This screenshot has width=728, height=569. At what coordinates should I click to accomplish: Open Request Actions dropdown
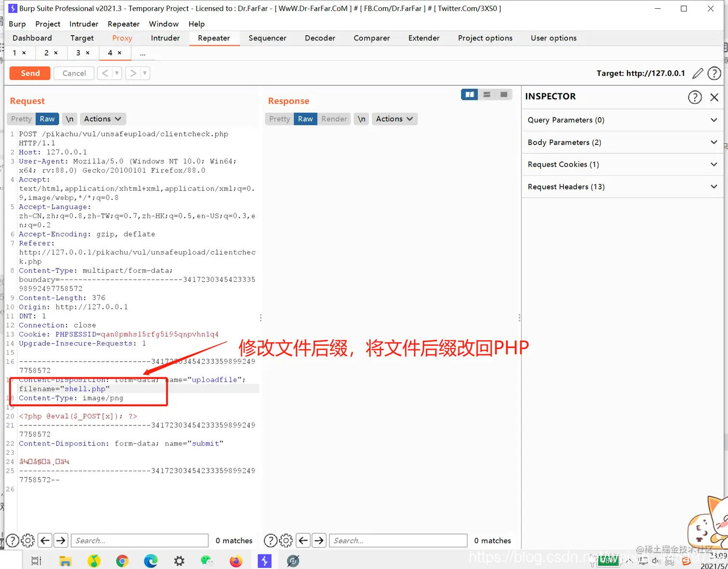(x=103, y=119)
